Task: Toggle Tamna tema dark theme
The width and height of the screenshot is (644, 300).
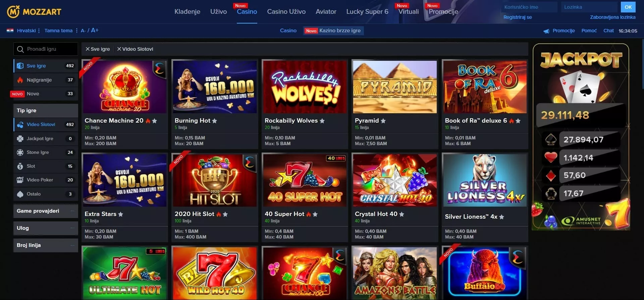Action: point(58,31)
